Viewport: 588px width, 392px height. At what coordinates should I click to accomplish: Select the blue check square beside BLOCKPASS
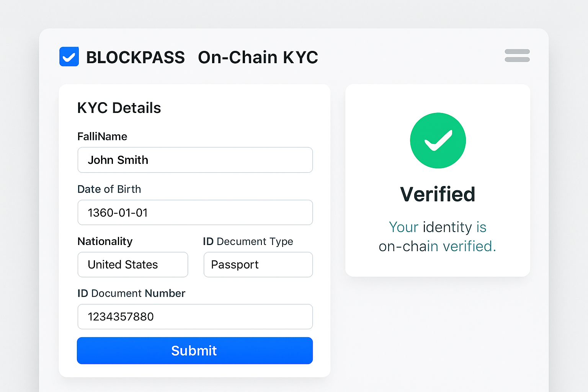tap(69, 57)
